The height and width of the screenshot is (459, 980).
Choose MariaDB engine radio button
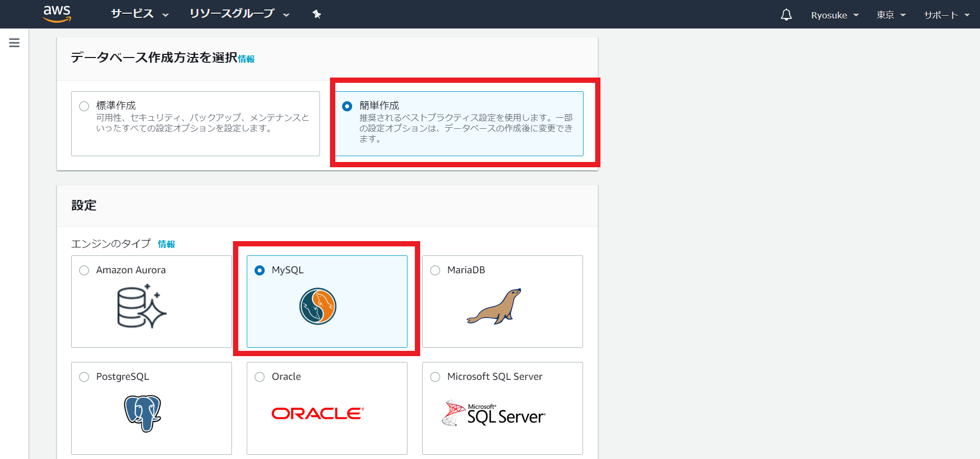point(435,270)
